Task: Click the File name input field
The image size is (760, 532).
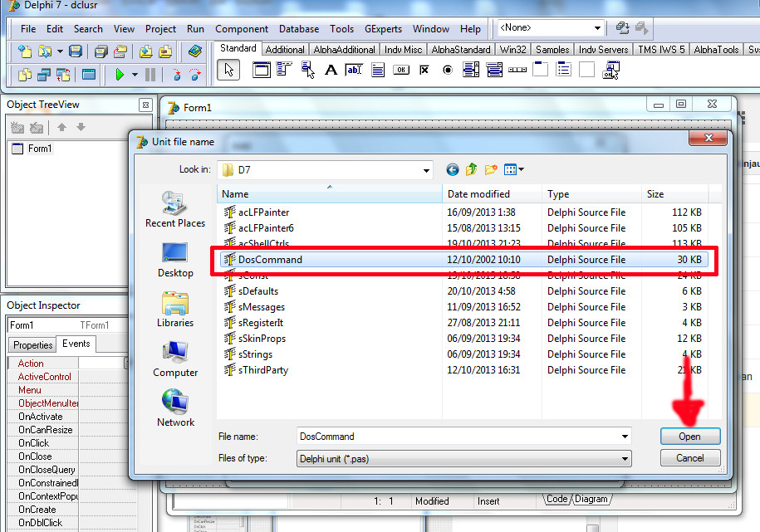Action: tap(458, 437)
